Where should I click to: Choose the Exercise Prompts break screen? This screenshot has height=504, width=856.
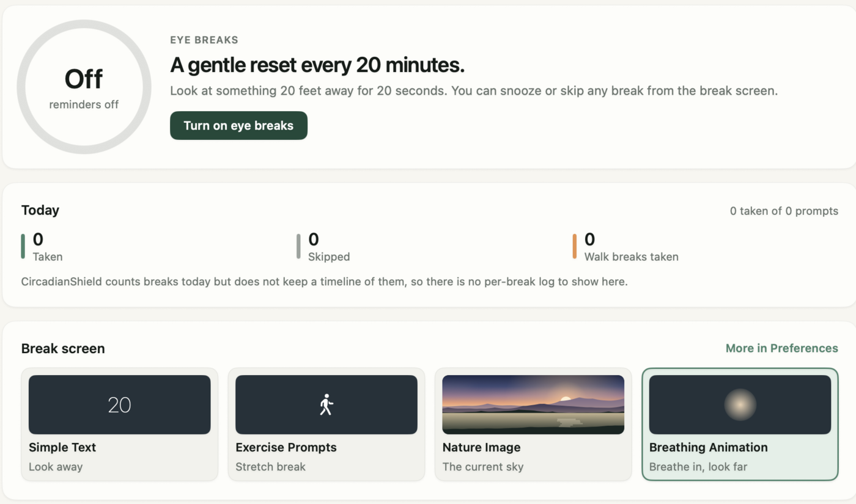(x=327, y=424)
